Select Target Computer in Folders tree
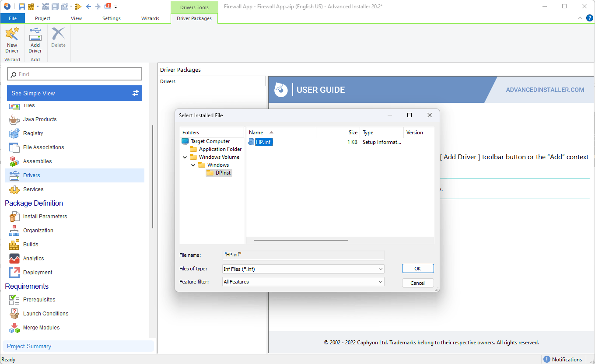 click(x=210, y=141)
